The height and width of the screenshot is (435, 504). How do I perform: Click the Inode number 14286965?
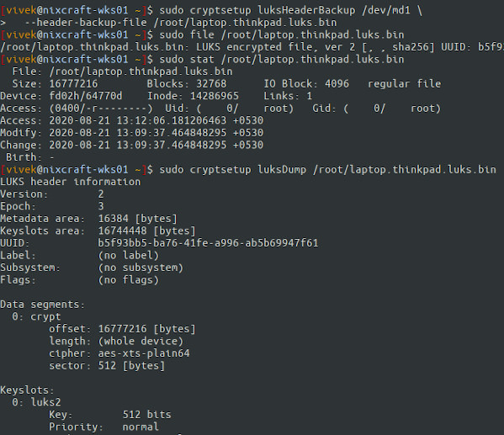click(x=215, y=96)
